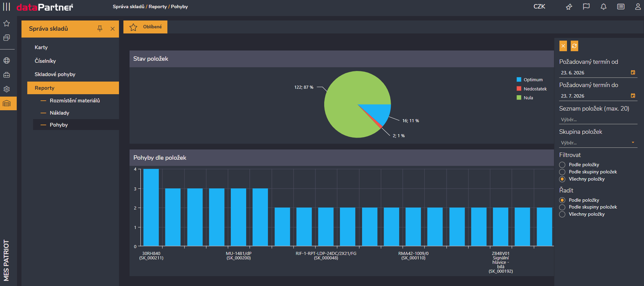Click the orange refresh filter icon
644x286 pixels.
574,46
